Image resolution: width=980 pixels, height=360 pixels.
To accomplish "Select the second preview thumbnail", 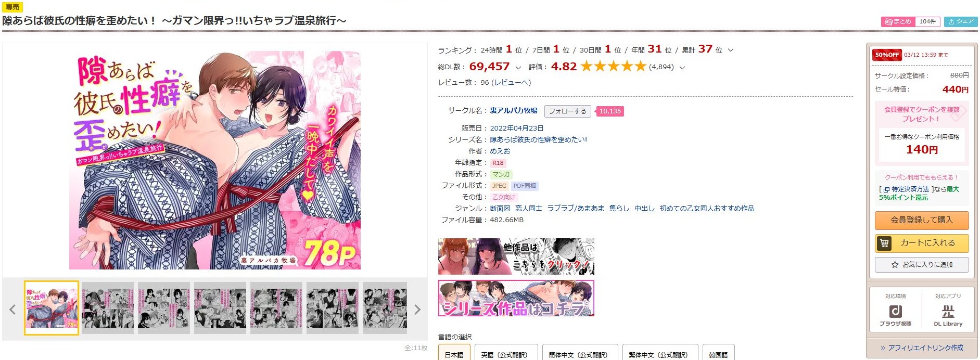I will (x=108, y=308).
